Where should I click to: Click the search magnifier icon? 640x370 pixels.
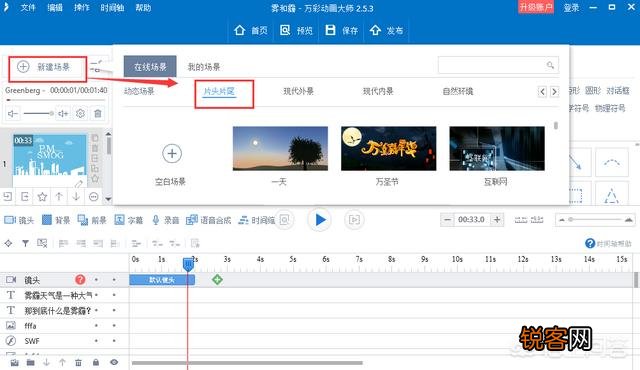click(x=550, y=65)
